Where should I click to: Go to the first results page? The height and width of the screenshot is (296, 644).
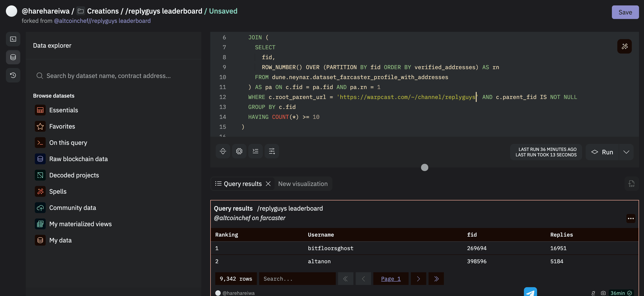tap(346, 279)
